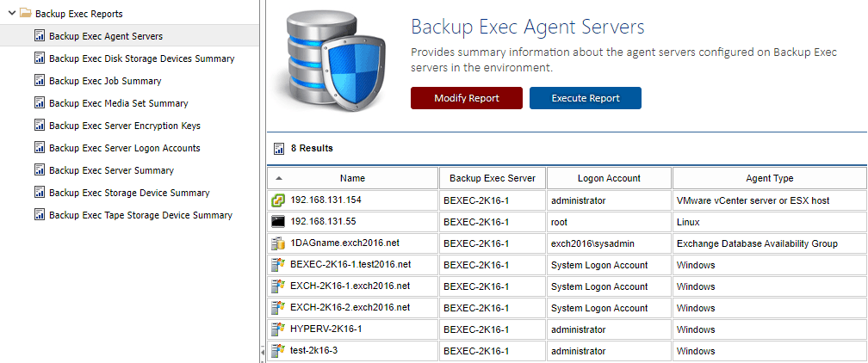The height and width of the screenshot is (363, 868).
Task: Click the 8 Results label
Action: [x=313, y=148]
